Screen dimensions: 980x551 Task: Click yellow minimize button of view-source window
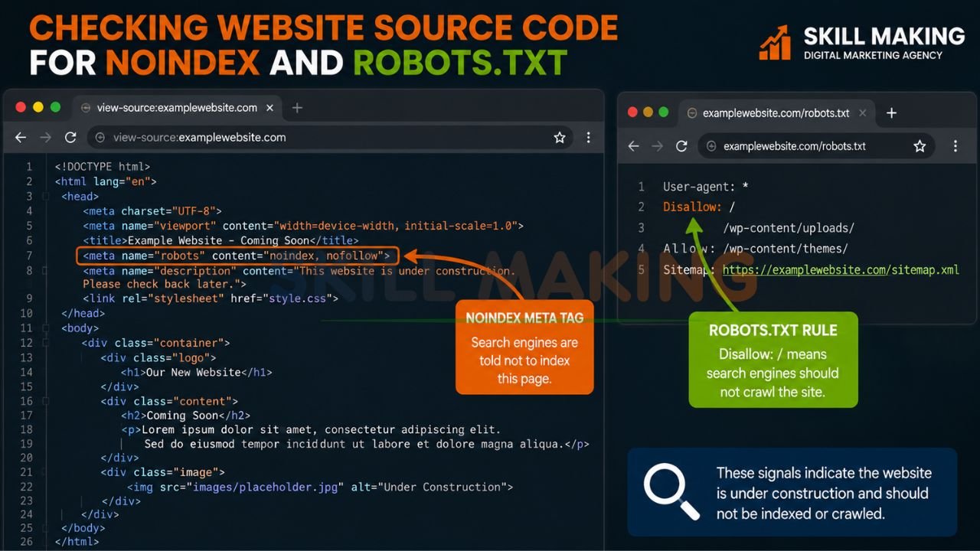click(x=38, y=108)
